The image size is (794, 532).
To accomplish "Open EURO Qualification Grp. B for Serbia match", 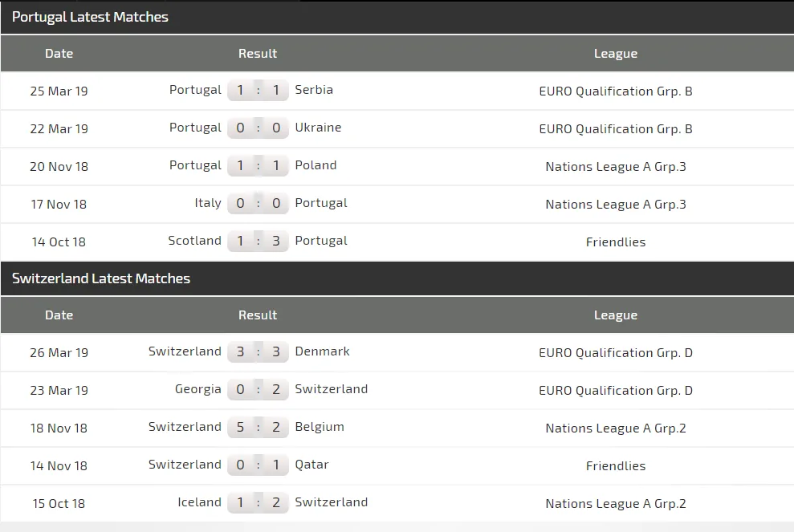I will point(615,91).
